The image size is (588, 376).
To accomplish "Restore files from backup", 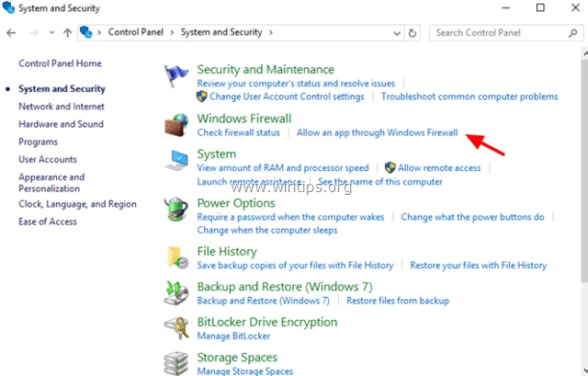I will 398,301.
